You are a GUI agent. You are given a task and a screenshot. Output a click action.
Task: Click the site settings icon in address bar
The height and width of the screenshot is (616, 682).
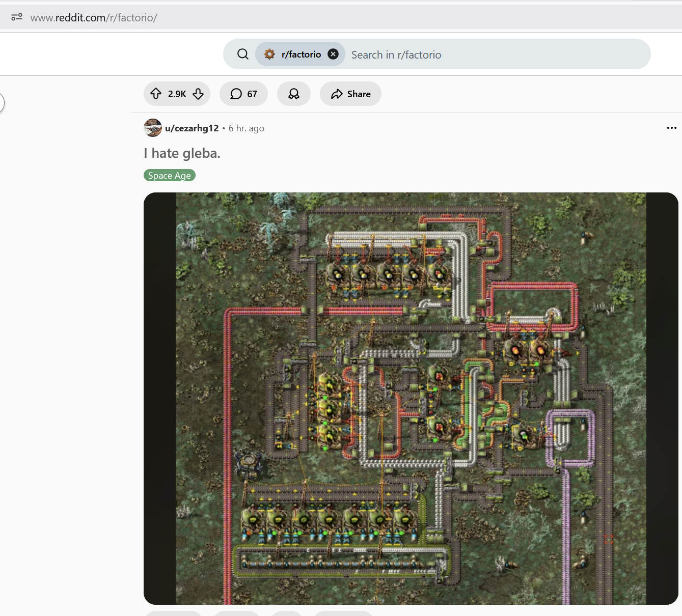pyautogui.click(x=17, y=17)
